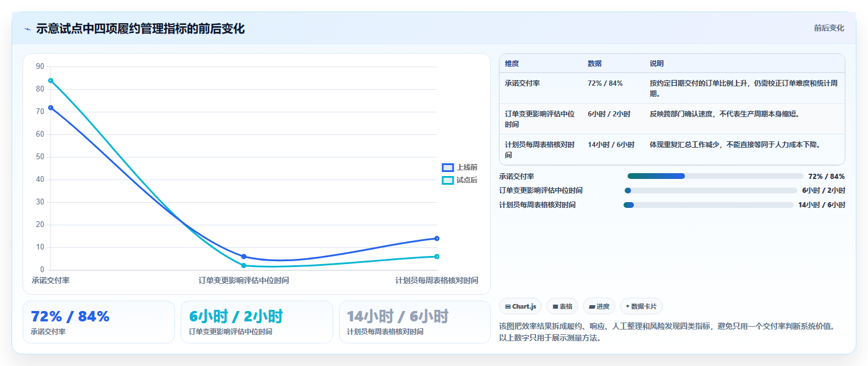Click the 计划员每周表格核对时间 table cell

(539, 150)
